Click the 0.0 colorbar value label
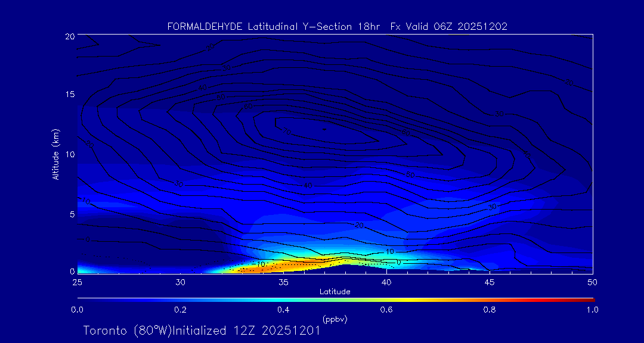The image size is (644, 343). click(77, 310)
